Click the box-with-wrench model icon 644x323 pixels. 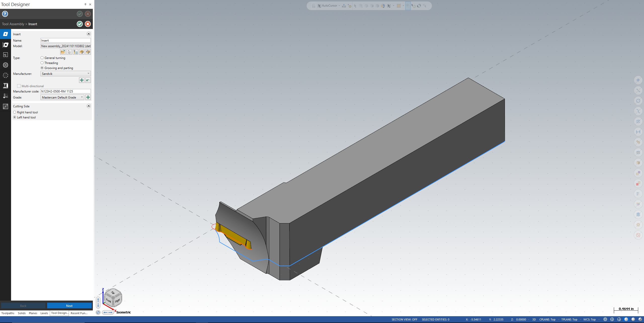point(82,52)
